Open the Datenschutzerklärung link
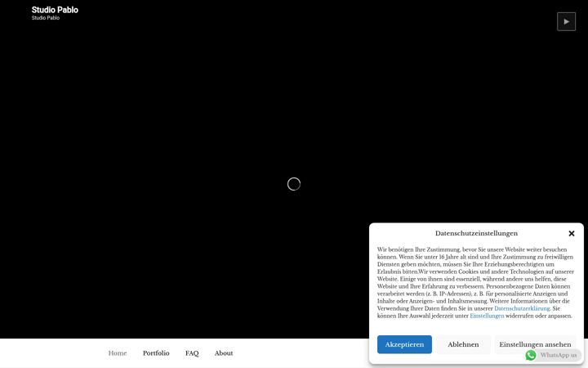 click(x=522, y=308)
